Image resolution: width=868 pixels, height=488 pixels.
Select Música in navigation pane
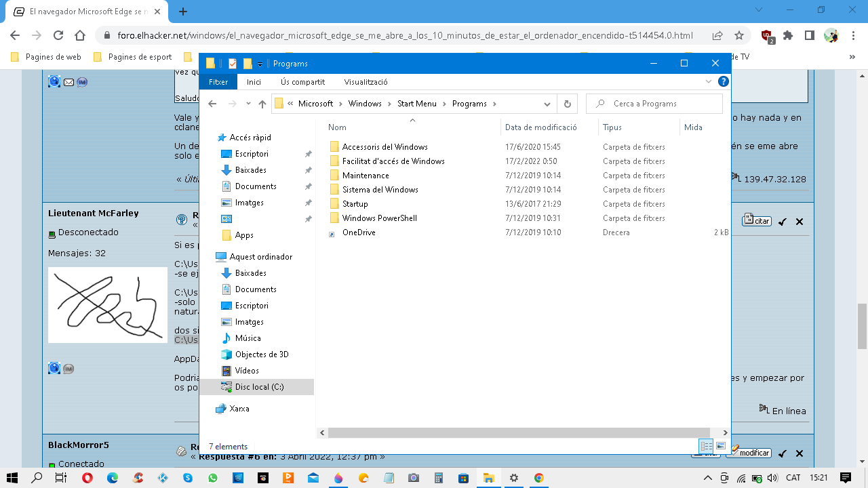(248, 338)
